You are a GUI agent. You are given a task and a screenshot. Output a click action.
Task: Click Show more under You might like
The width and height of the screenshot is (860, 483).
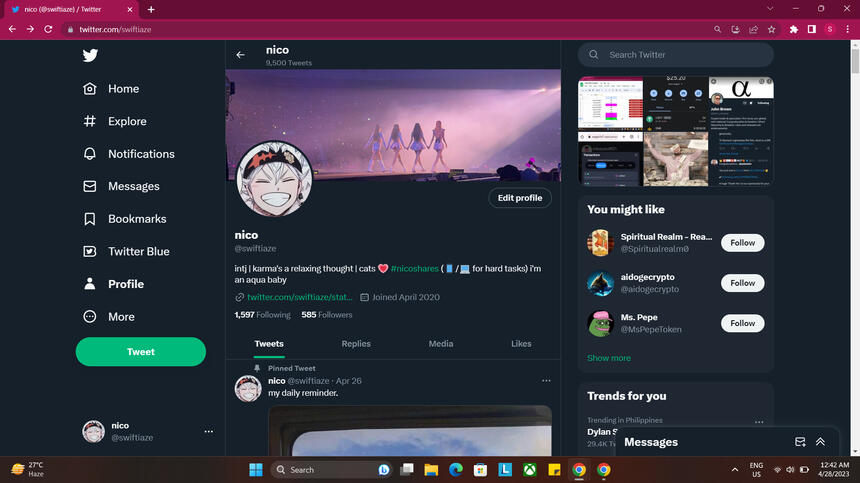609,358
